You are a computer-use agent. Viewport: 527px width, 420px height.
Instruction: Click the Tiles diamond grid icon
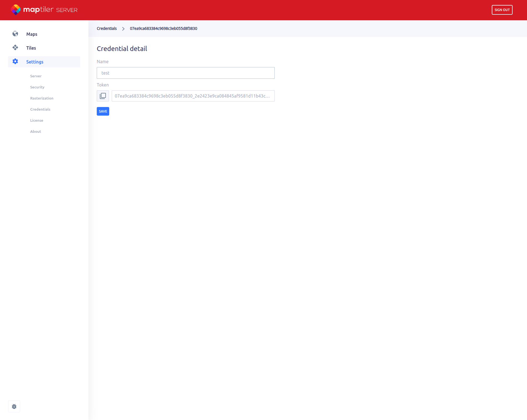[15, 48]
